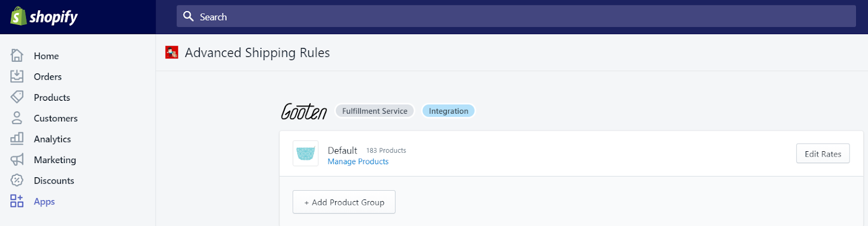
Task: Select Analytics from the sidebar
Action: [x=52, y=139]
